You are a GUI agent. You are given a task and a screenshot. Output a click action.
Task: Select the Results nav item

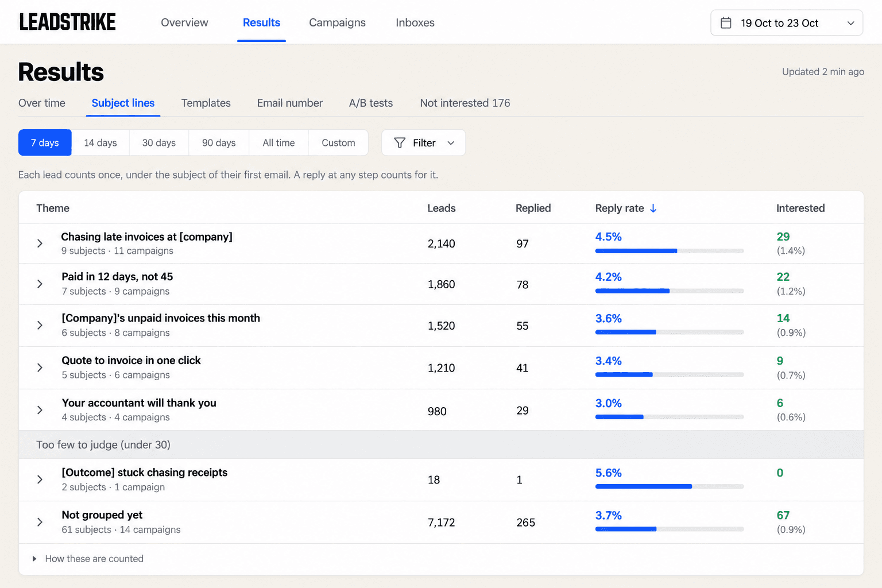(x=261, y=22)
